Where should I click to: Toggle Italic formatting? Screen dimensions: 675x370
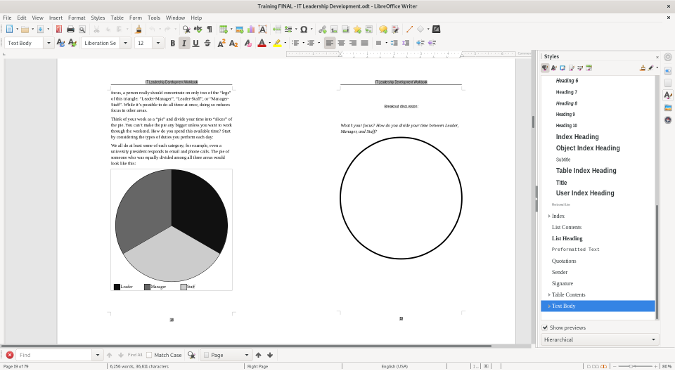(184, 43)
